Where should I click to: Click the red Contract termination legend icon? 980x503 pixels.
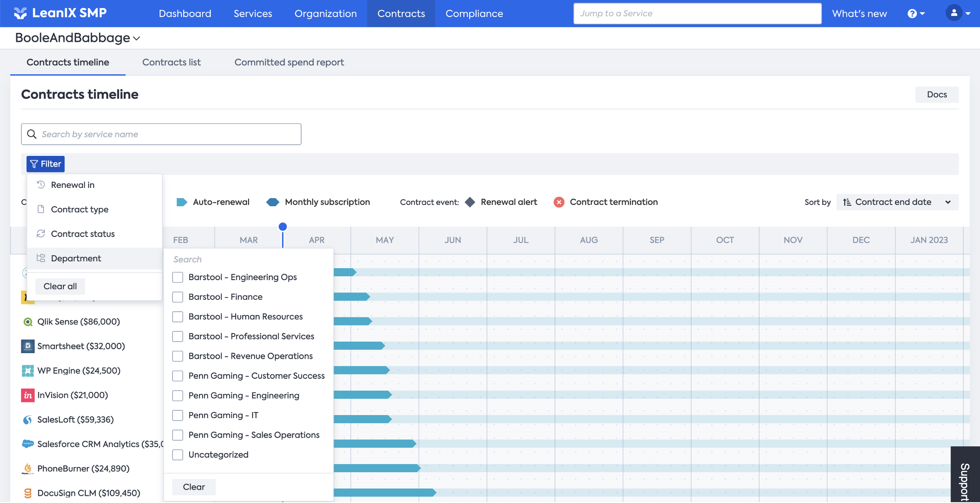pyautogui.click(x=559, y=202)
